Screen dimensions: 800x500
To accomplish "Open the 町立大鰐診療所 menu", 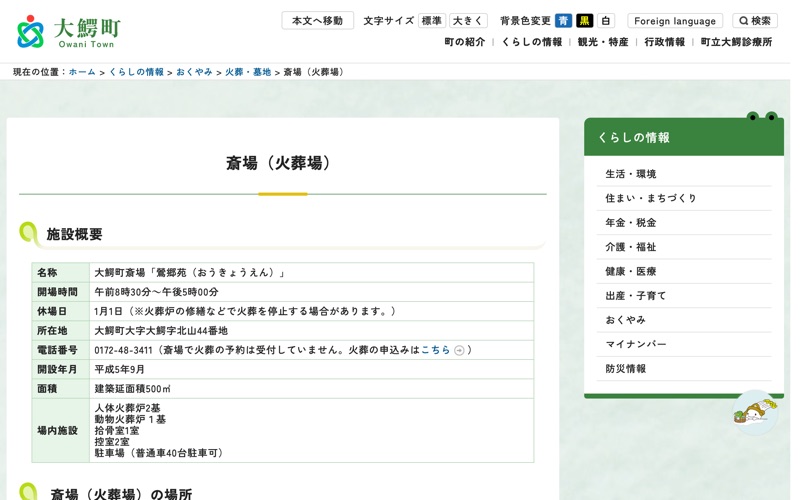I will pyautogui.click(x=736, y=42).
